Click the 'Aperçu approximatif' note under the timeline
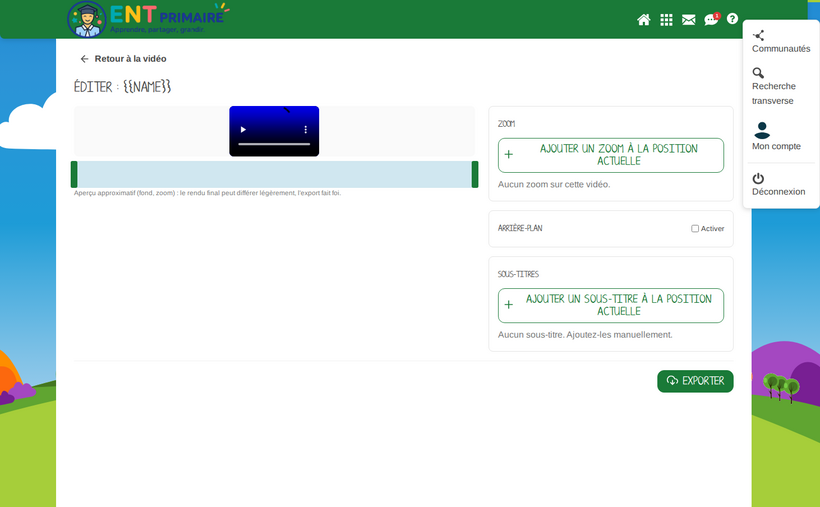 207,193
